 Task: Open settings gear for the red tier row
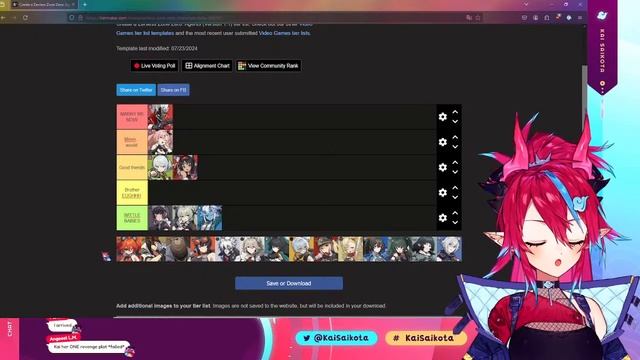(442, 117)
